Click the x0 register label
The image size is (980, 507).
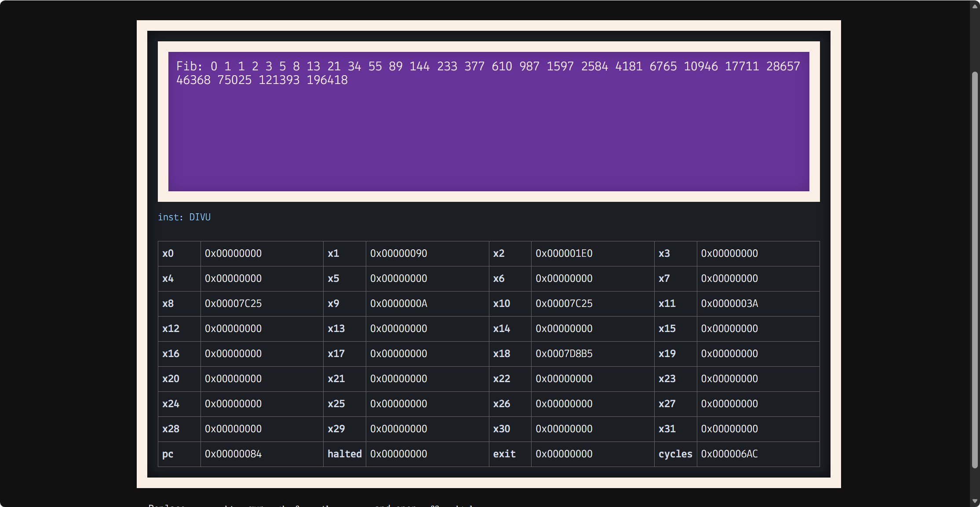click(168, 254)
